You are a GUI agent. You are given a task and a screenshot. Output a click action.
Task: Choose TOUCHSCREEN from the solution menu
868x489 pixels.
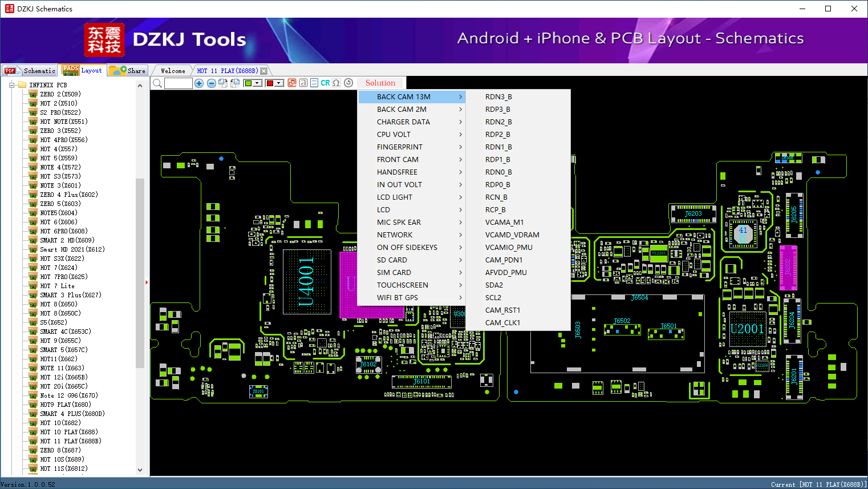pyautogui.click(x=412, y=285)
